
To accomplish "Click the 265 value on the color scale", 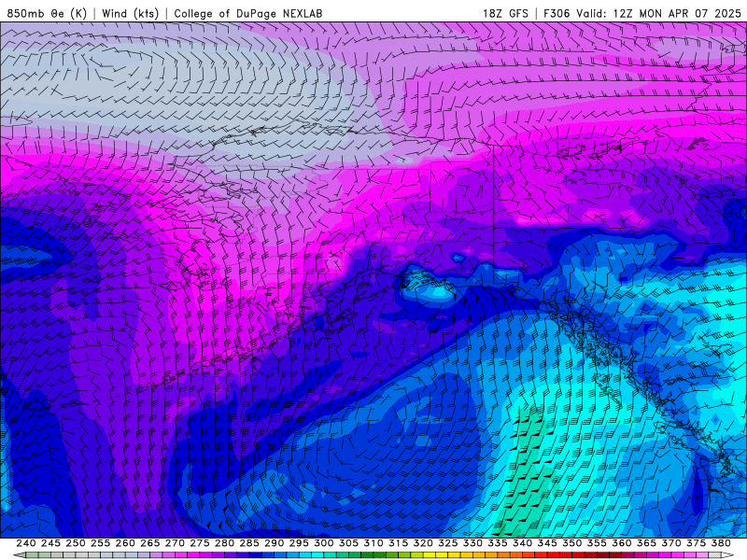I will click(150, 543).
